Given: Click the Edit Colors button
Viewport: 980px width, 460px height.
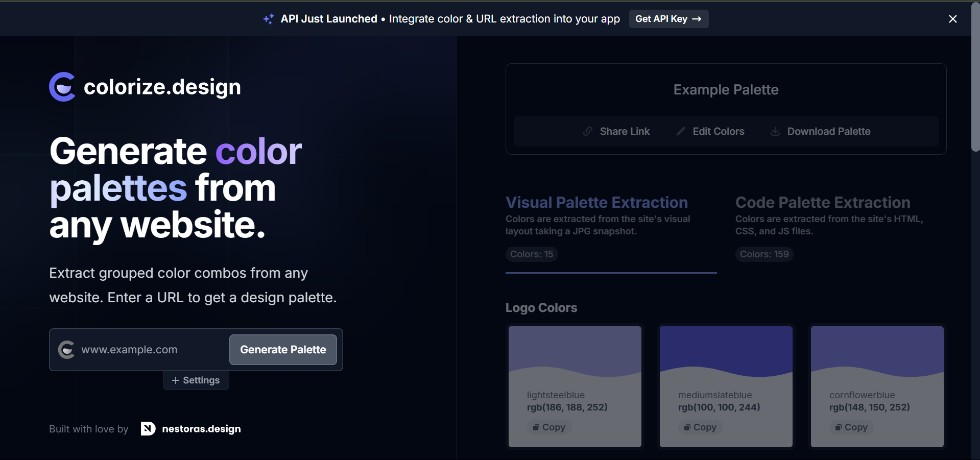Looking at the screenshot, I should pyautogui.click(x=710, y=131).
